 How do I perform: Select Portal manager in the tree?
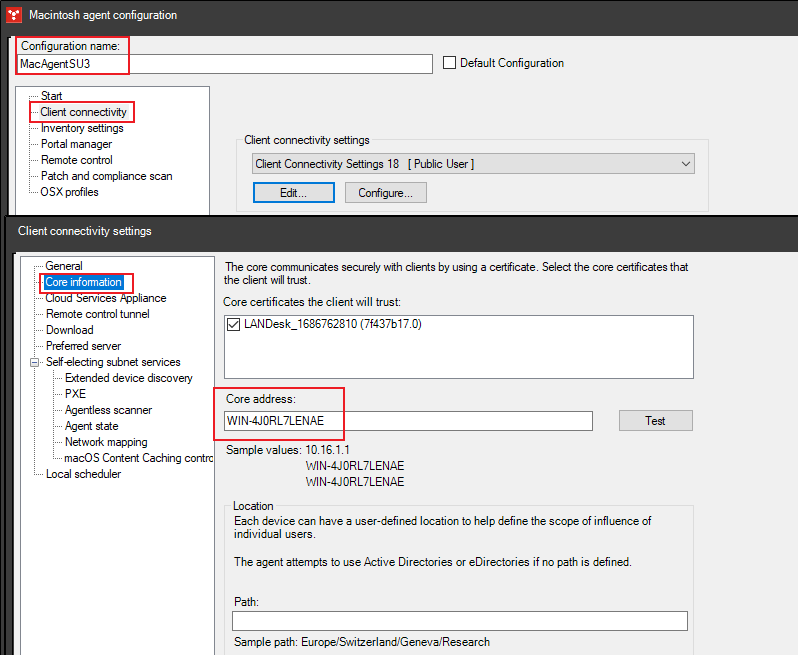pyautogui.click(x=76, y=144)
